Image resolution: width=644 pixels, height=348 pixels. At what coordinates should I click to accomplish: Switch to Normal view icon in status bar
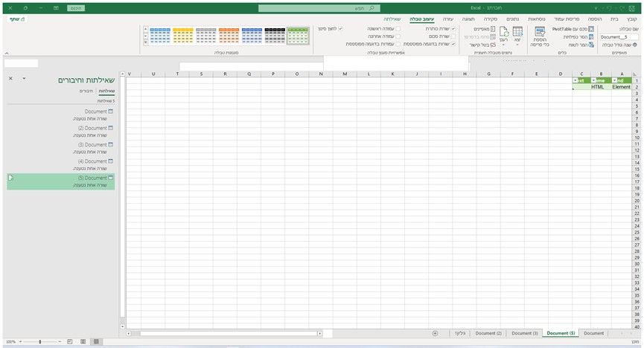96,341
